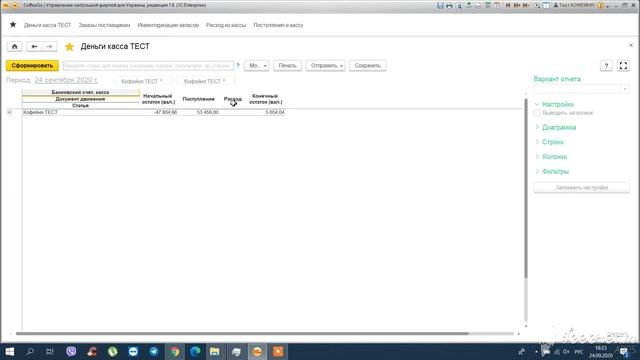Click the Print icon in title bar
Viewport: 640px width, 360px height.
point(449,5)
